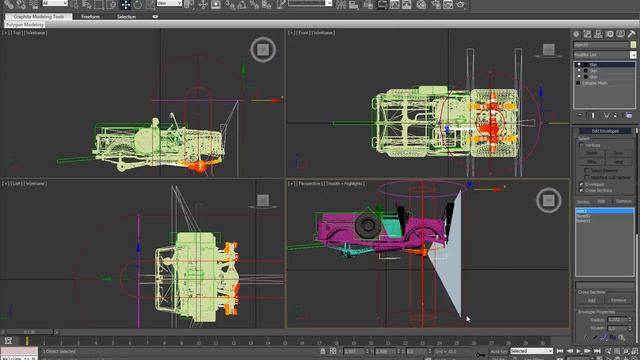Screen dimensions: 640x360
Task: Click the Pin Stack icon
Action: click(580, 116)
